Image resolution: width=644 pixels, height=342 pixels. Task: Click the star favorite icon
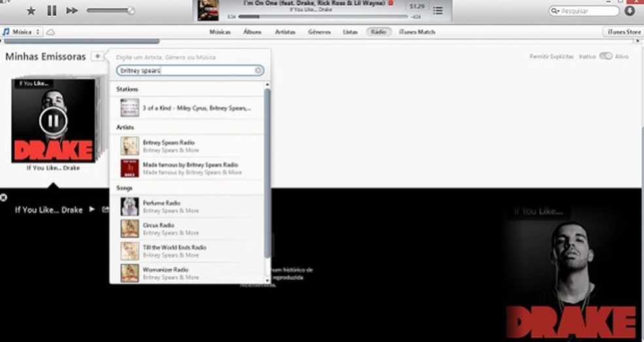pyautogui.click(x=31, y=10)
